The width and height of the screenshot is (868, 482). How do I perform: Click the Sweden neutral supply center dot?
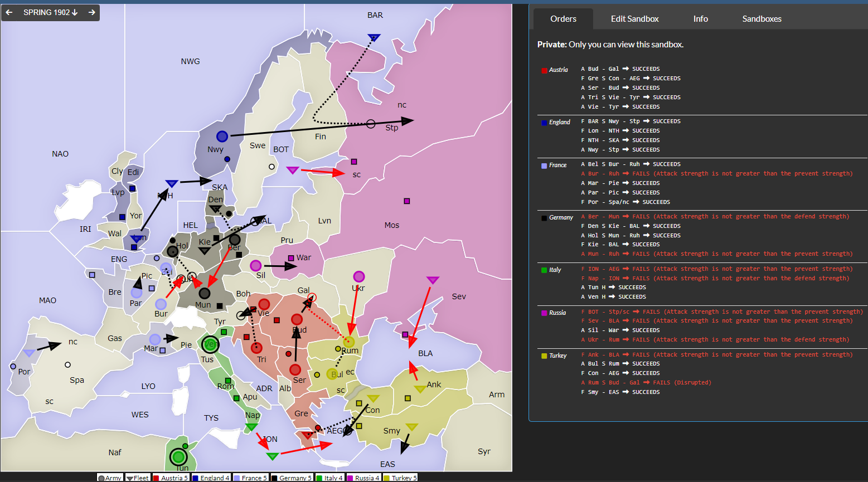click(x=271, y=167)
